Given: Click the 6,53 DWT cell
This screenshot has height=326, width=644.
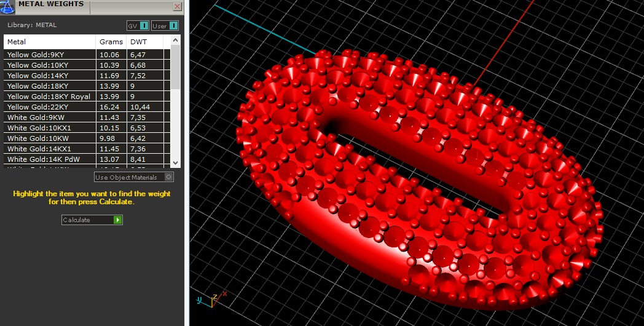Looking at the screenshot, I should 146,128.
